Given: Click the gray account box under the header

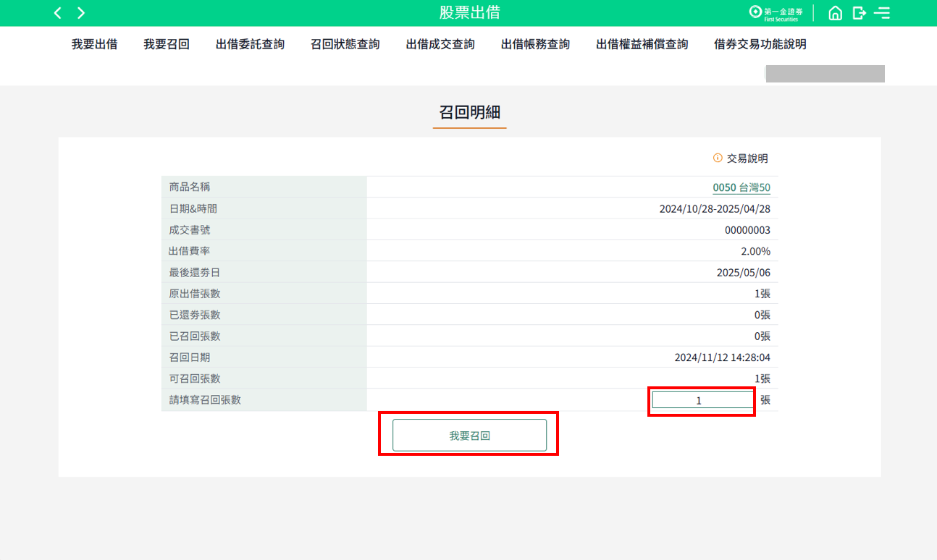Looking at the screenshot, I should (825, 73).
